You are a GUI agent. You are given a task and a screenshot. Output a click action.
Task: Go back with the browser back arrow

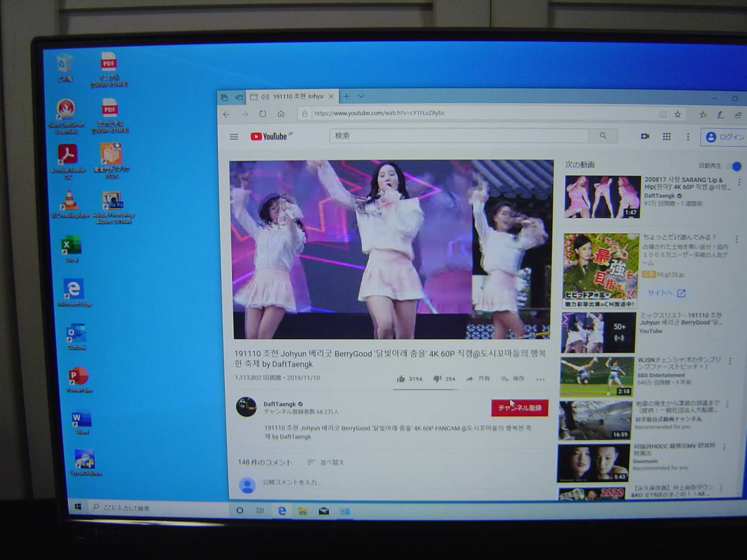pyautogui.click(x=227, y=114)
